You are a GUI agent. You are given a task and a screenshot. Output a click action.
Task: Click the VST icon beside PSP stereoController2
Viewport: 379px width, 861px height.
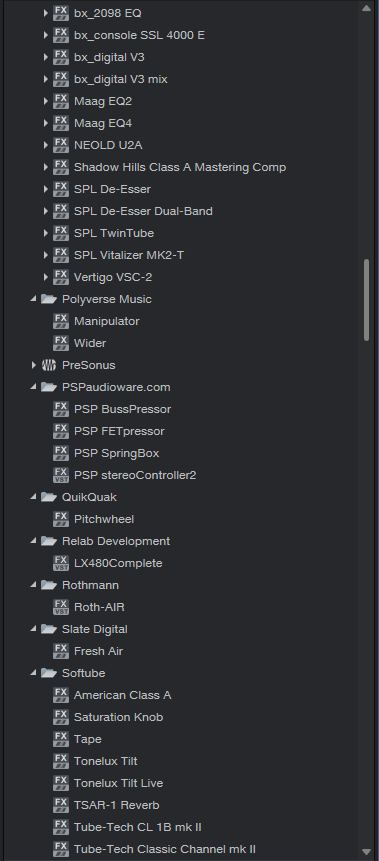pos(61,474)
